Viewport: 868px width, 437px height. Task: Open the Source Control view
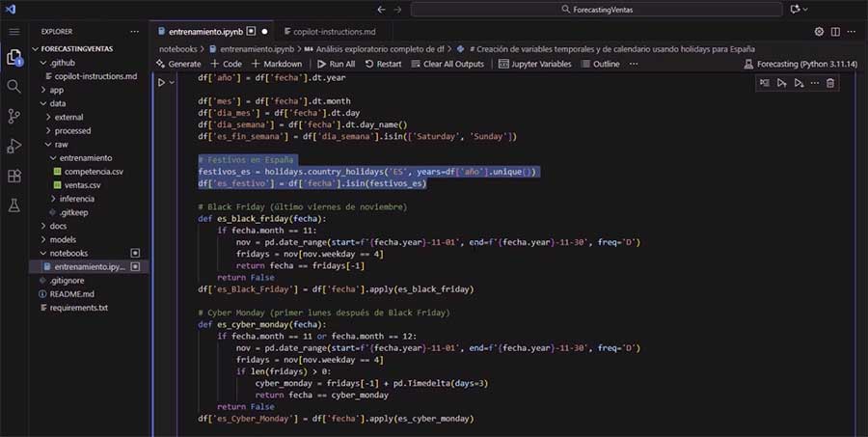[14, 117]
